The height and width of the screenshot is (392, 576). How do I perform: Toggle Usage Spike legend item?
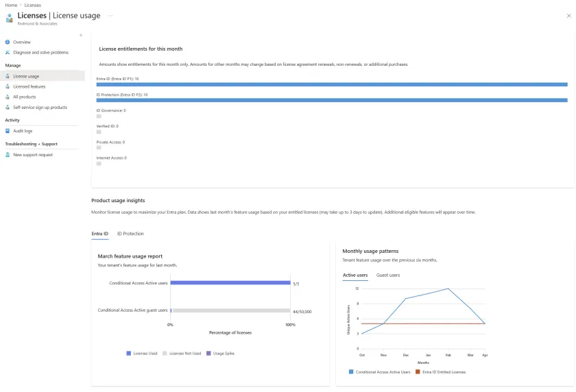point(220,354)
